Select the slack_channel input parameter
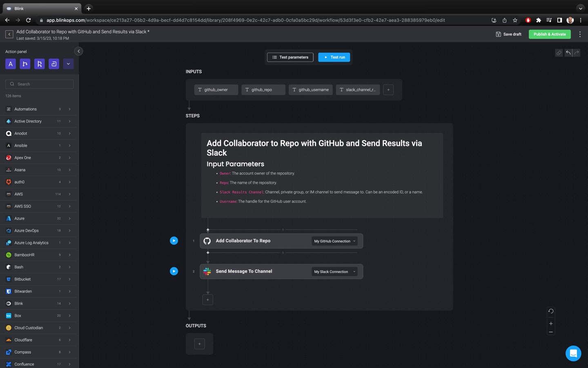 (x=358, y=90)
